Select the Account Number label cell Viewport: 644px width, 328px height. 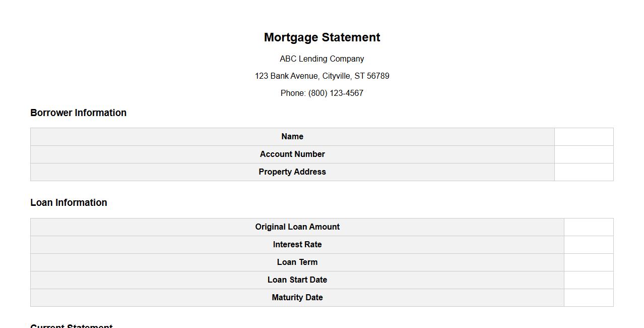pos(292,154)
